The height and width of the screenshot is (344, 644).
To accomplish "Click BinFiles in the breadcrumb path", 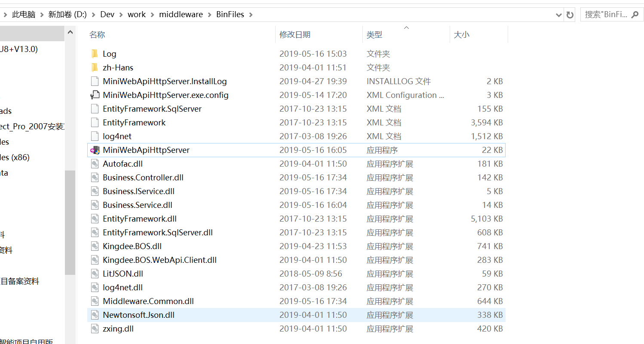I will pos(230,14).
